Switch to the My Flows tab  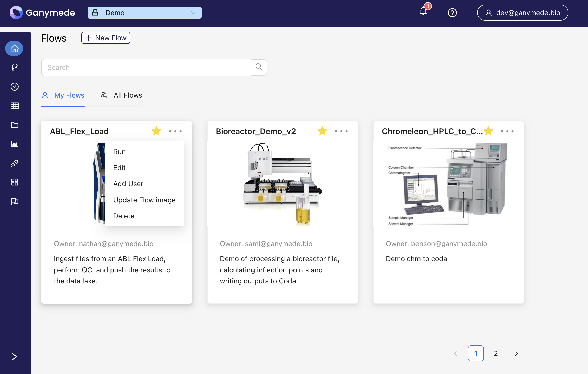tap(63, 95)
